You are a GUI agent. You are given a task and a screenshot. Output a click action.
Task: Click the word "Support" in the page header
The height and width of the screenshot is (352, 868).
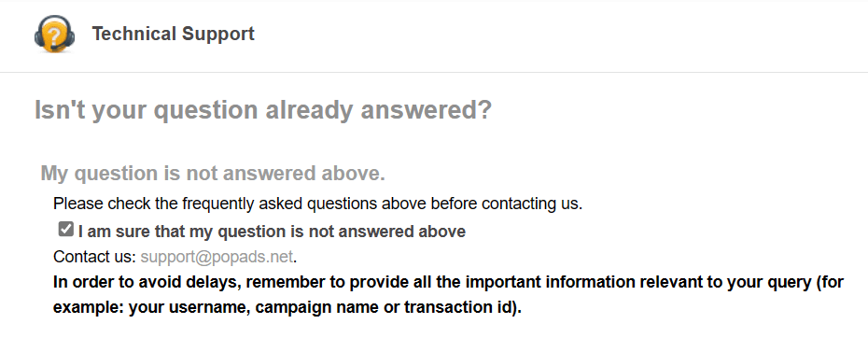(x=218, y=34)
